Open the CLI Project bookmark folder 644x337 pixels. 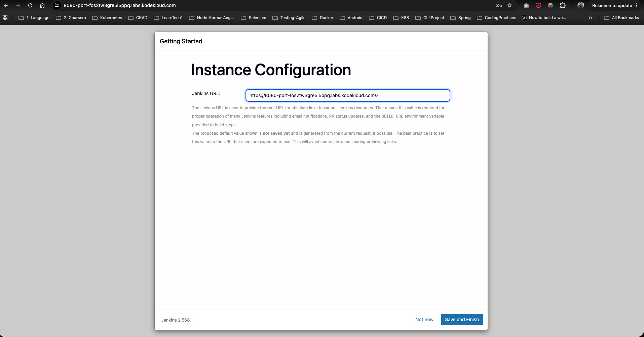click(x=430, y=18)
